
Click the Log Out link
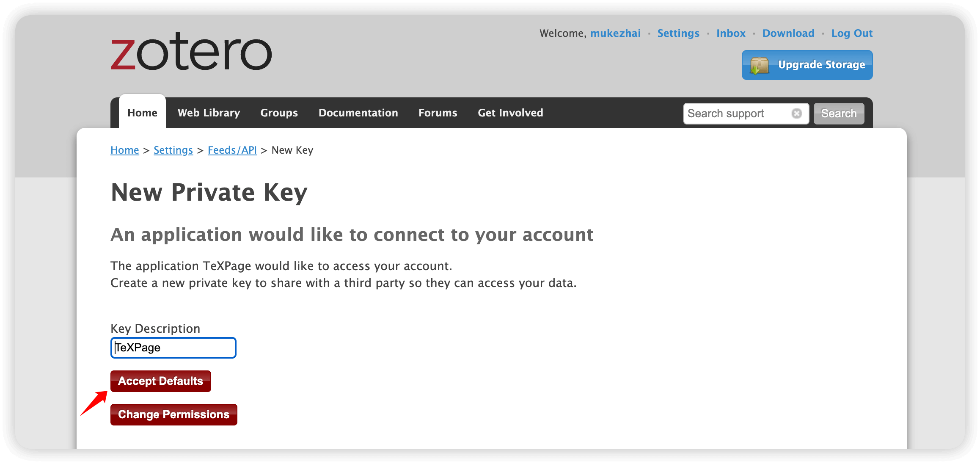click(851, 33)
